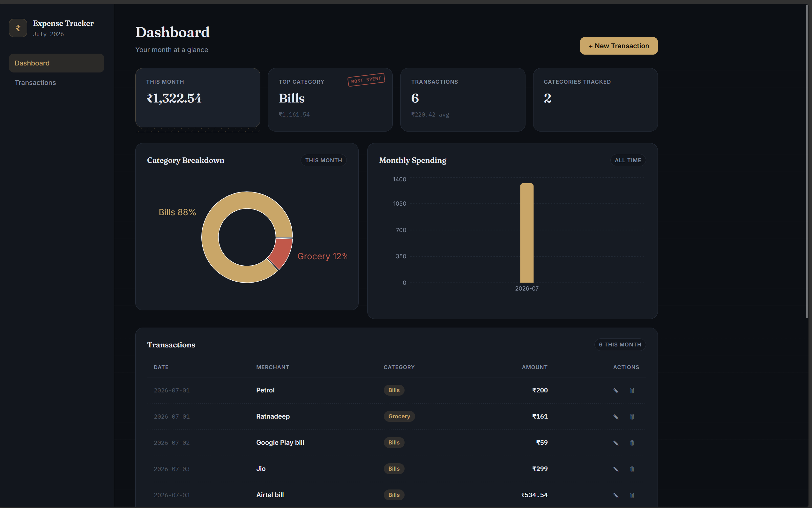812x508 pixels.
Task: Click the AMOUNT column header
Action: tap(534, 367)
